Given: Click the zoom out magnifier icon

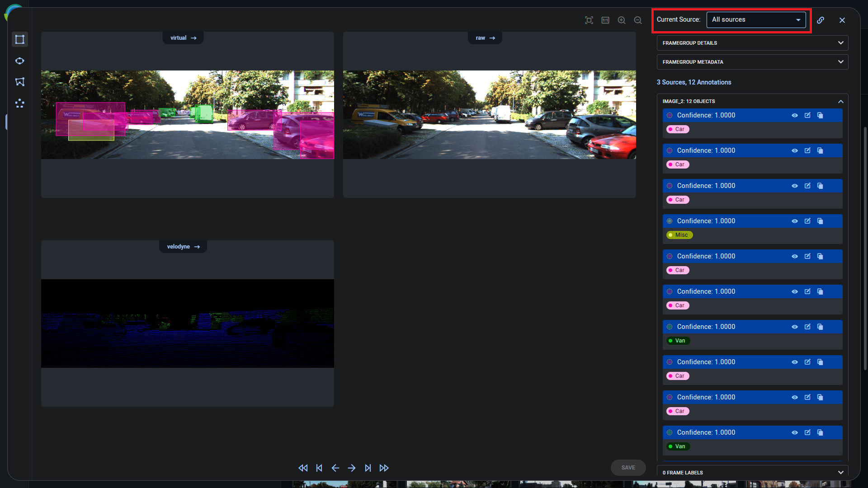Looking at the screenshot, I should (638, 20).
